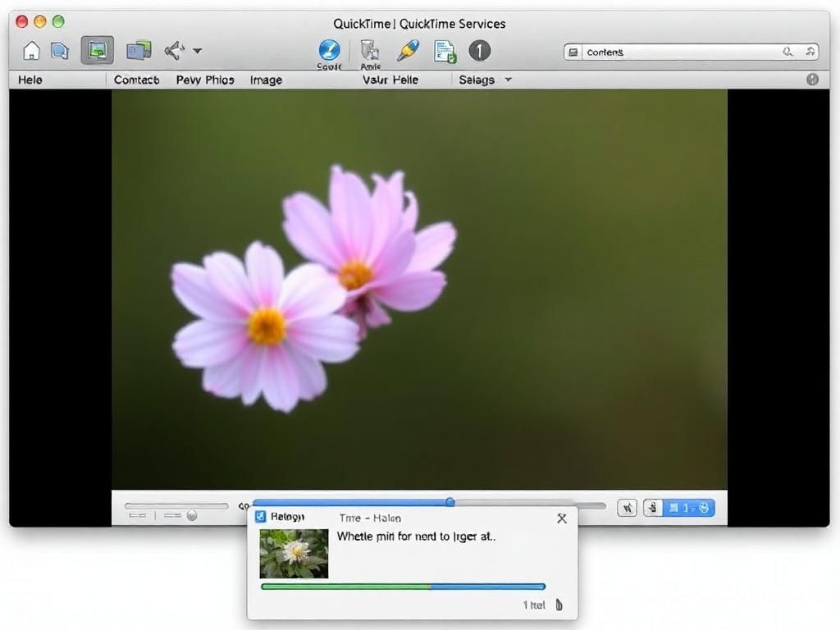Click the blue round compass icon
The image size is (840, 630).
[329, 50]
